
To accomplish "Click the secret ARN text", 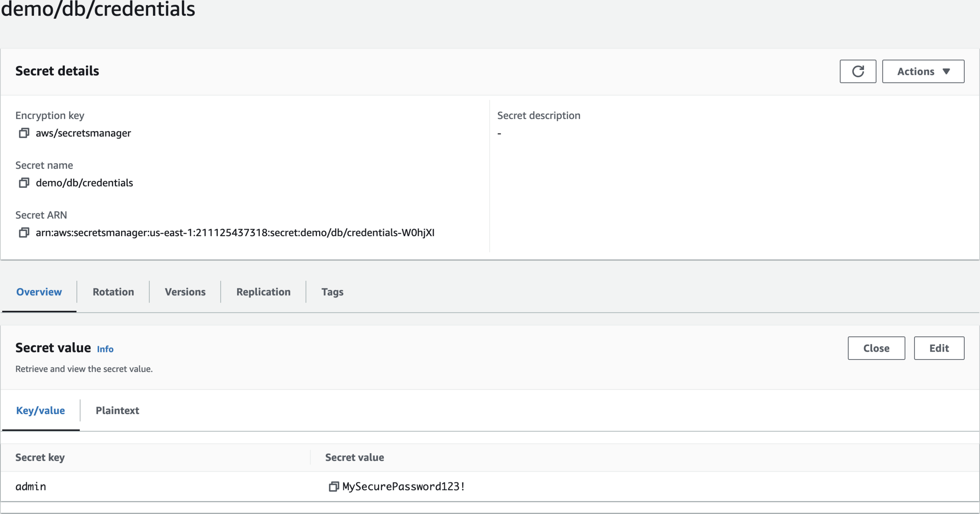I will click(x=235, y=233).
